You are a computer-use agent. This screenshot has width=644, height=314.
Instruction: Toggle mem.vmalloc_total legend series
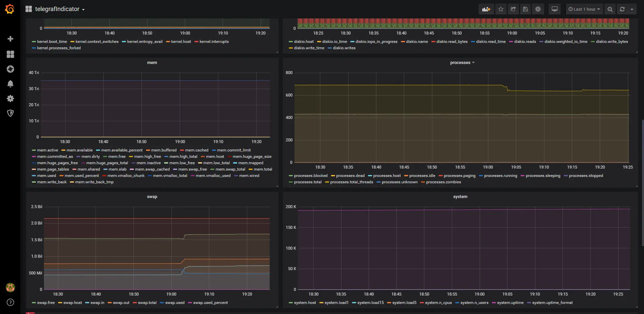pyautogui.click(x=170, y=176)
